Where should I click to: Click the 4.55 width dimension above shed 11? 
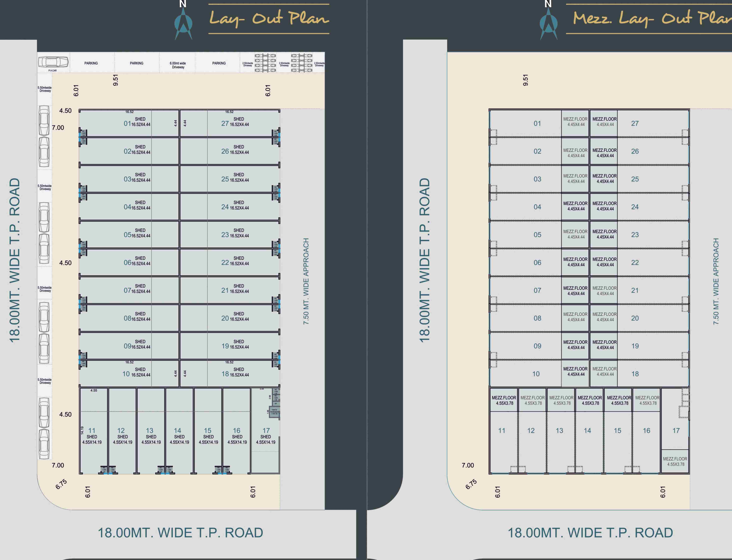(x=94, y=390)
